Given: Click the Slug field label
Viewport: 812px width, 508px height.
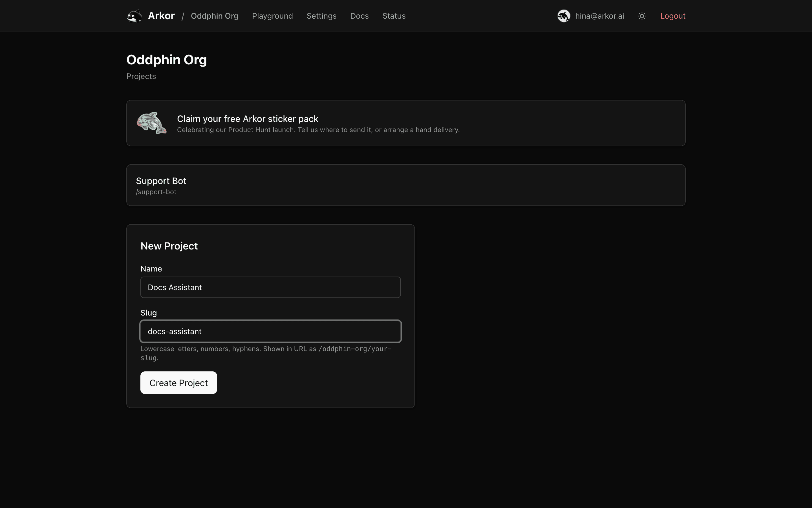Looking at the screenshot, I should (x=148, y=313).
